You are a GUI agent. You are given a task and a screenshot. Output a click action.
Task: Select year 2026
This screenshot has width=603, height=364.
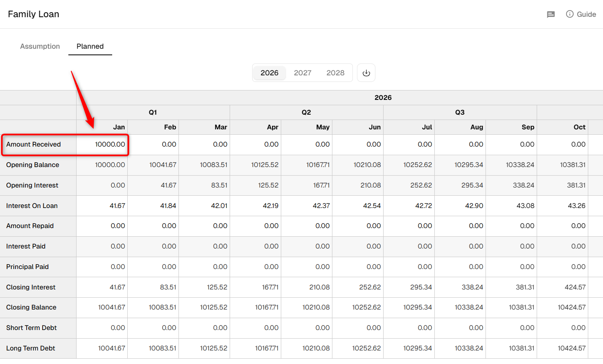[269, 73]
